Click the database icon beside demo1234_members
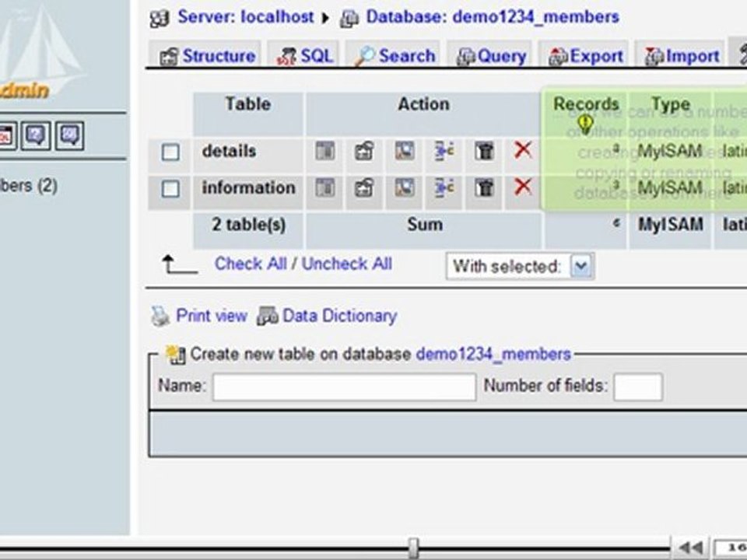Viewport: 747px width, 560px height. [349, 18]
